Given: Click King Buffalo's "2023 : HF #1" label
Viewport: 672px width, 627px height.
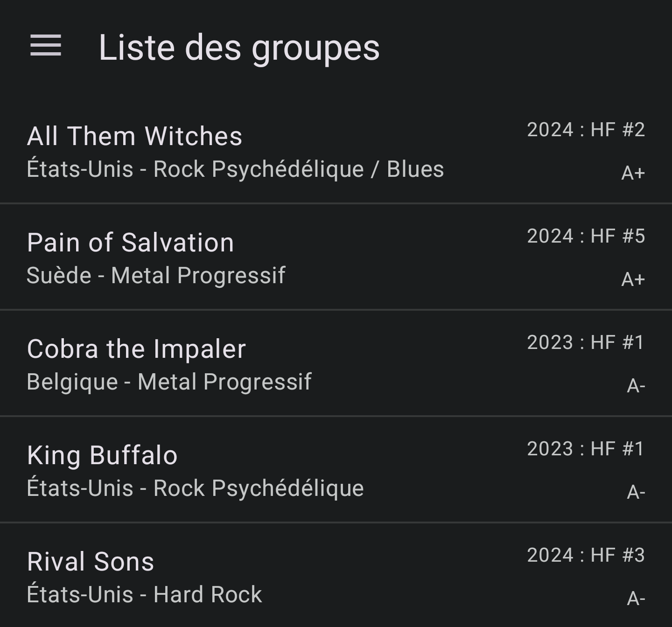Looking at the screenshot, I should pos(586,449).
